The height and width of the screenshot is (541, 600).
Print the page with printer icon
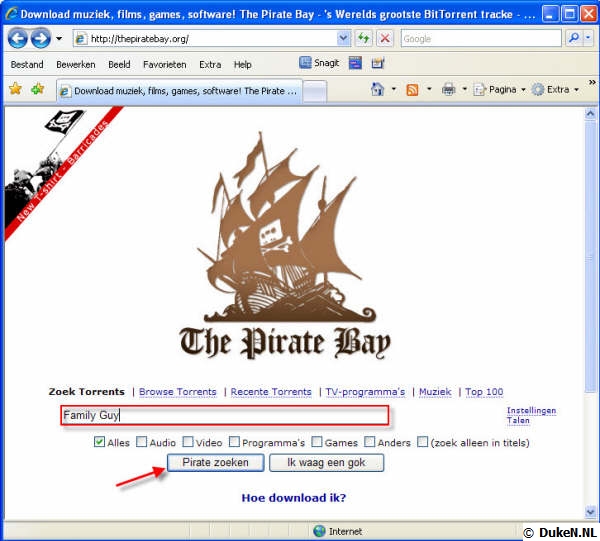pos(448,90)
